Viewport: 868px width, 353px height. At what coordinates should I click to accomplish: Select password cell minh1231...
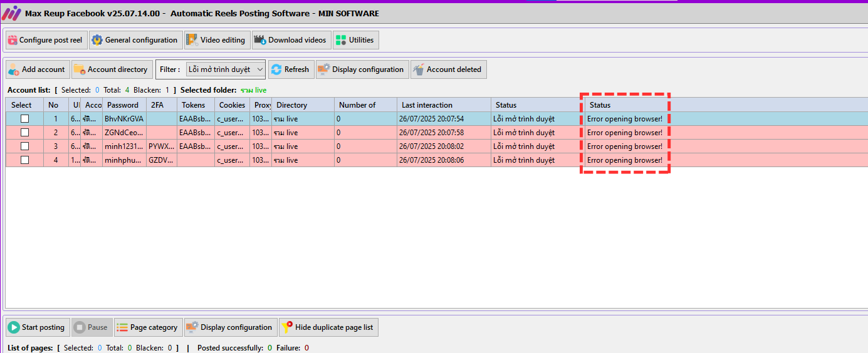[x=124, y=146]
